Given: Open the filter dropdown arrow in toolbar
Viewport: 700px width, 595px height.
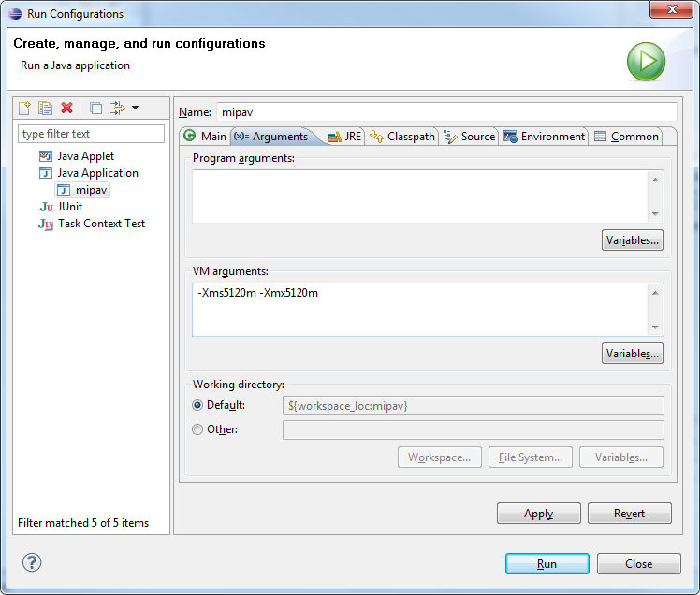Looking at the screenshot, I should point(135,109).
